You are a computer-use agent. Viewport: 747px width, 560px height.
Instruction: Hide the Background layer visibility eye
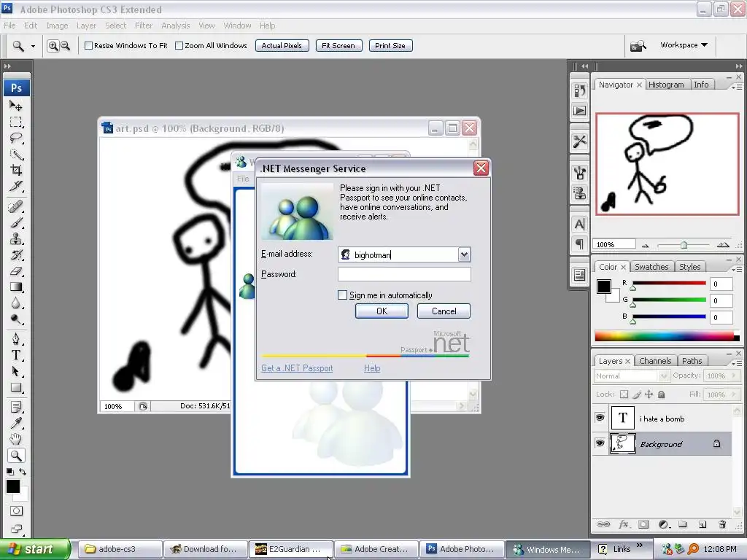click(600, 443)
